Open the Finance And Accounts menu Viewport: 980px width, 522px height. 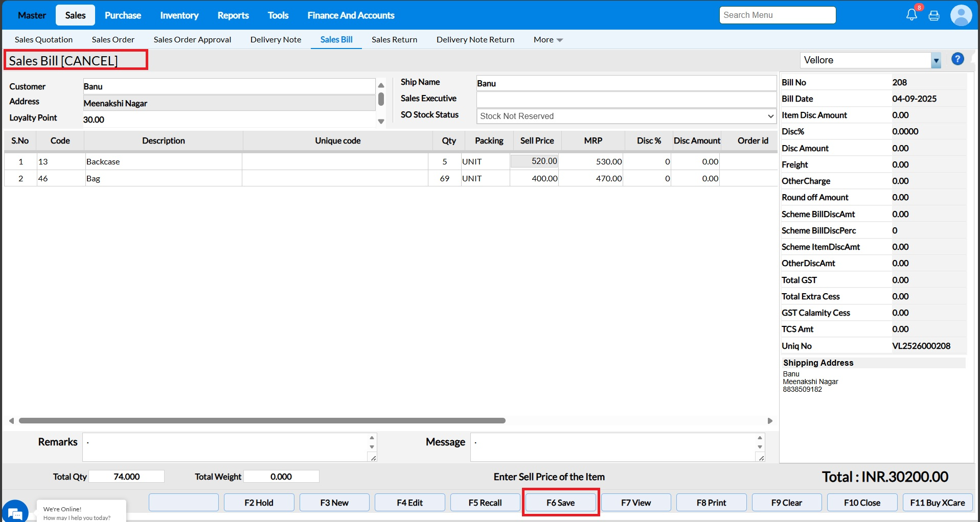[x=351, y=15]
